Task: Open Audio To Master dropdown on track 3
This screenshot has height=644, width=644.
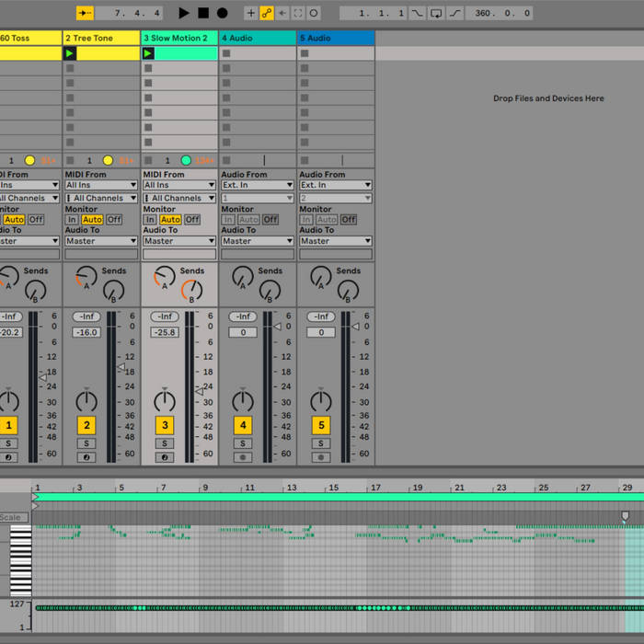Action: click(179, 241)
